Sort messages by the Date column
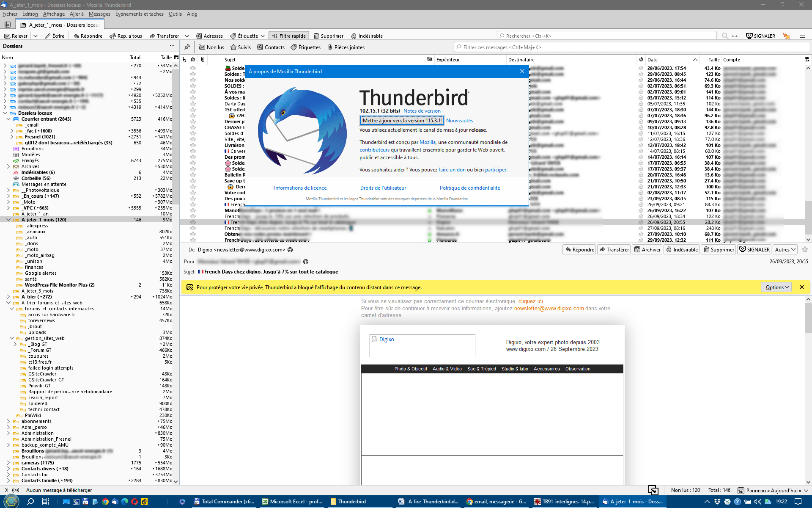The height and width of the screenshot is (508, 812). [672, 60]
